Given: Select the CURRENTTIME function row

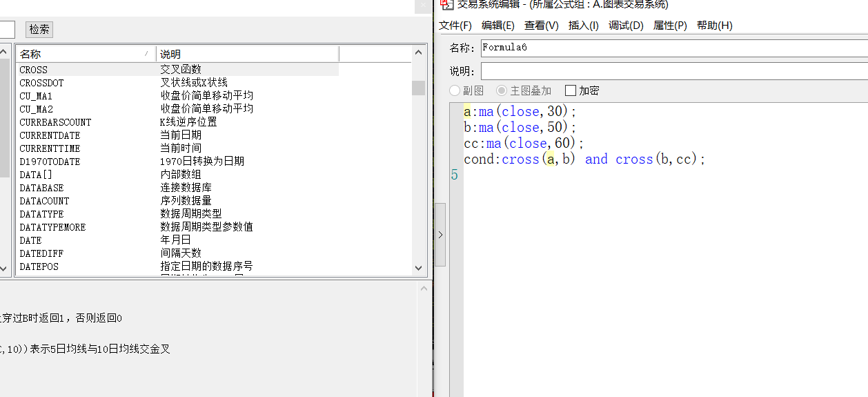Looking at the screenshot, I should pyautogui.click(x=177, y=148).
